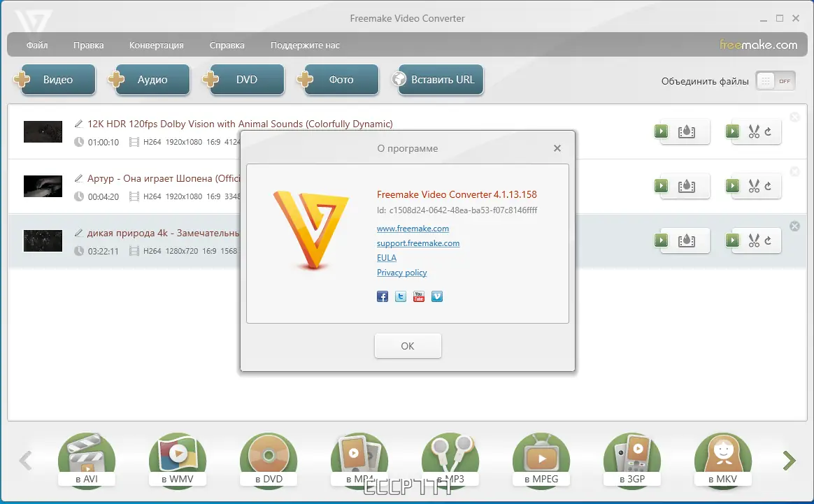Click the Facebook icon in About dialog

coord(382,296)
